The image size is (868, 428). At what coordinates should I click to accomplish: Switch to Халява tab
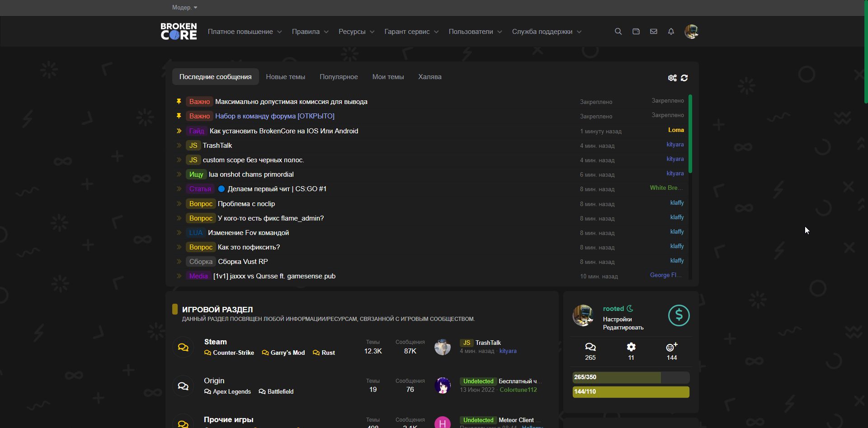pyautogui.click(x=430, y=77)
